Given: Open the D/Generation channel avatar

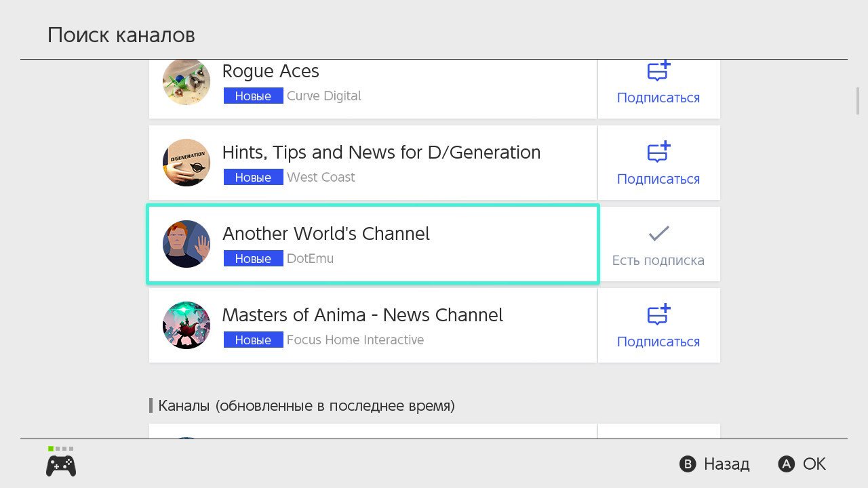Looking at the screenshot, I should click(186, 163).
